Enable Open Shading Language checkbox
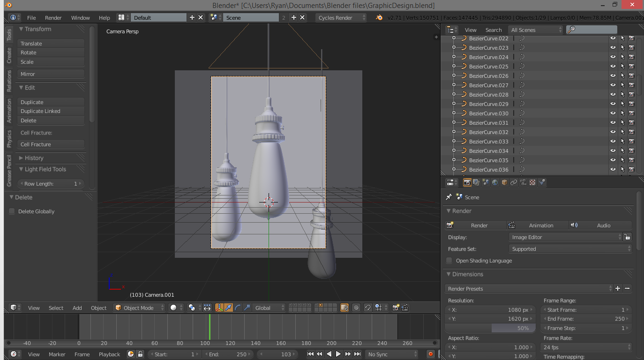Viewport: 644px width, 360px height. click(449, 261)
